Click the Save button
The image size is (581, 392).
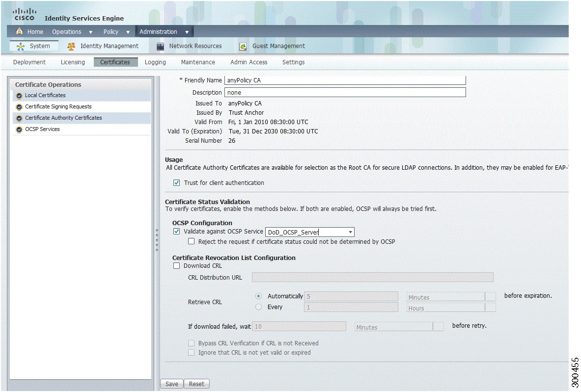point(171,384)
